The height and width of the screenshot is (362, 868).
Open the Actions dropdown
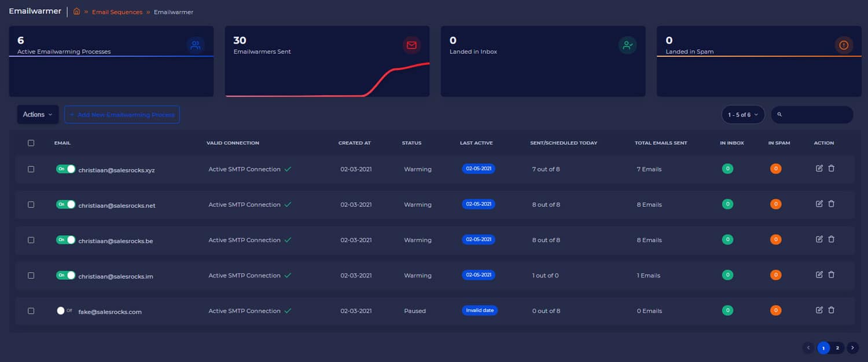click(x=38, y=115)
